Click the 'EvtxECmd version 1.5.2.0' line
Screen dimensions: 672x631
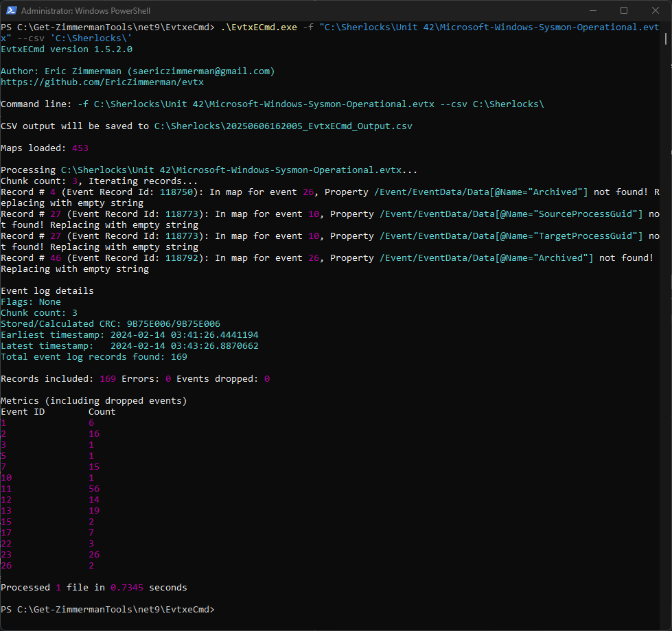pyautogui.click(x=67, y=49)
